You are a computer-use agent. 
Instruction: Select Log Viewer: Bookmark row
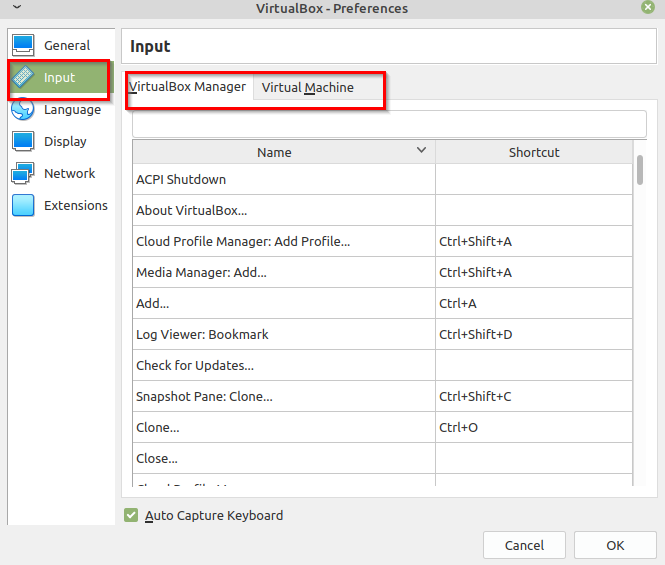click(382, 334)
